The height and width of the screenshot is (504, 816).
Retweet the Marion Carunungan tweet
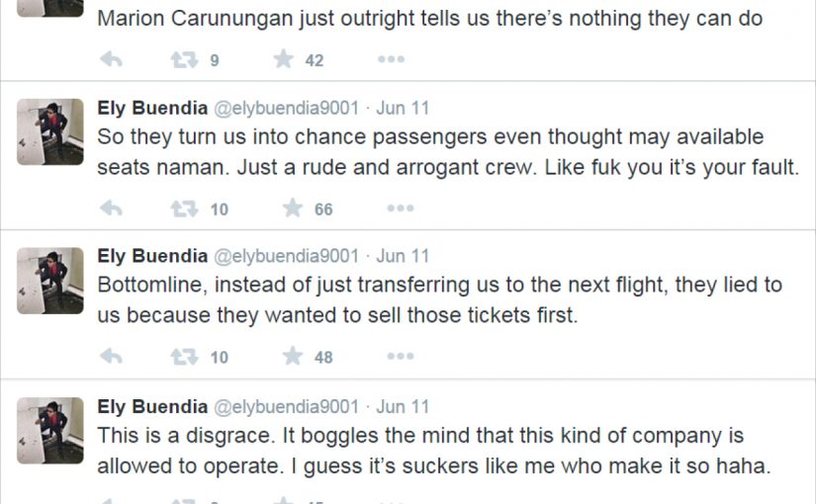(184, 60)
